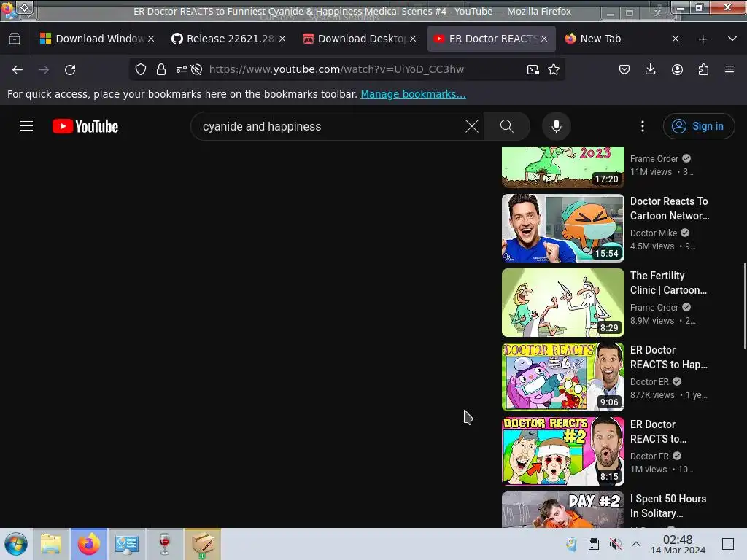This screenshot has width=747, height=560.
Task: Start voice search with microphone
Action: (556, 126)
